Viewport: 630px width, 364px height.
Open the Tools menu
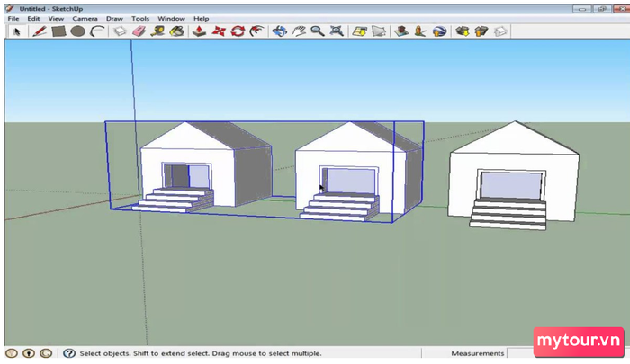pos(140,19)
